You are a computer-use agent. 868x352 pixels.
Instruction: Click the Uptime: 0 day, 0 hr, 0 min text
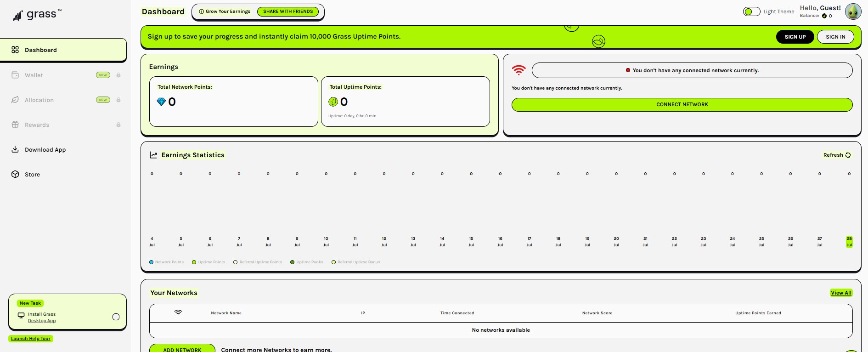[x=352, y=116]
